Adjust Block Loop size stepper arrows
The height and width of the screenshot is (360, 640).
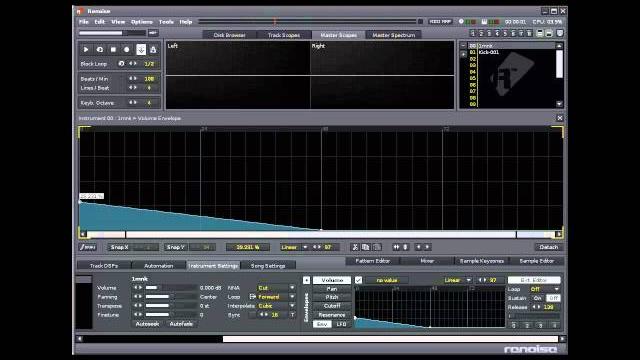point(133,64)
